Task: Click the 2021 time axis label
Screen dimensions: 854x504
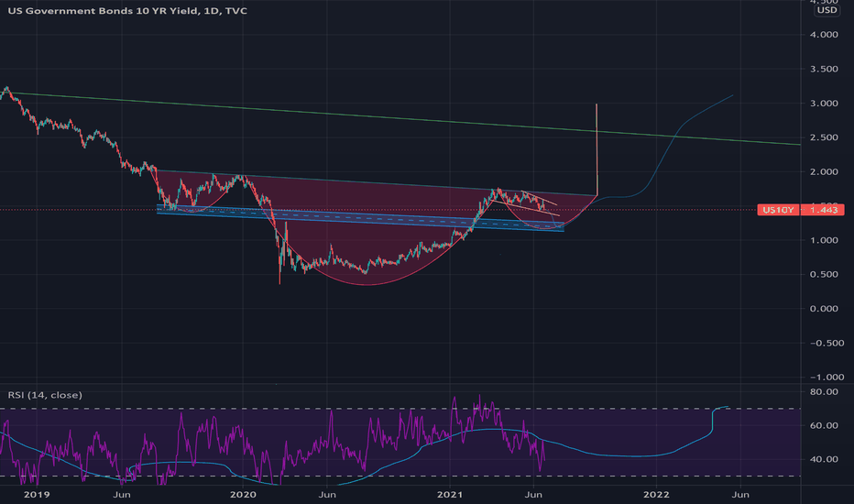Action: (450, 494)
